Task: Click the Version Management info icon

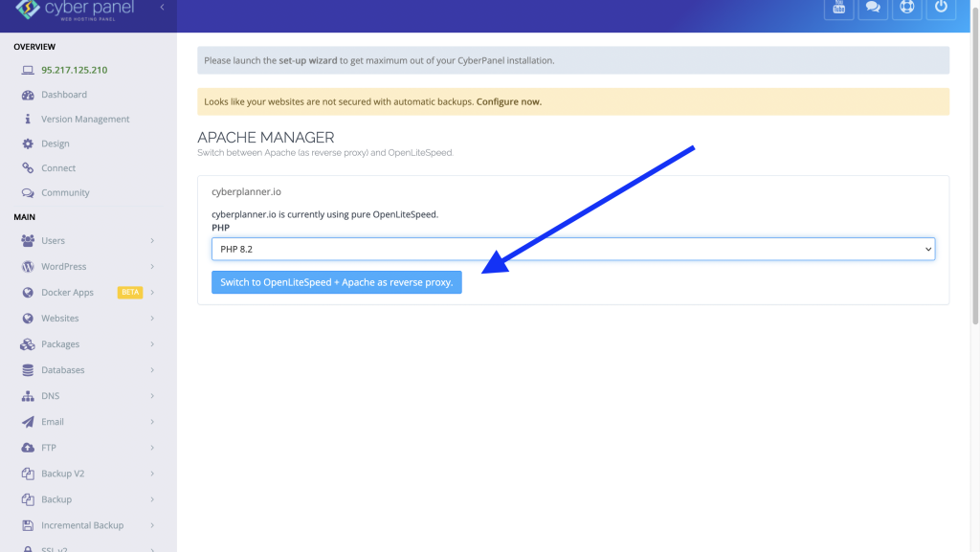Action: [28, 119]
